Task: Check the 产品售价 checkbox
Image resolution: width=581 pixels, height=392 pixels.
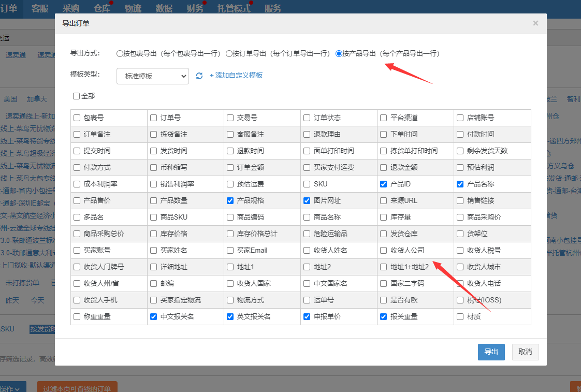Action: point(77,201)
